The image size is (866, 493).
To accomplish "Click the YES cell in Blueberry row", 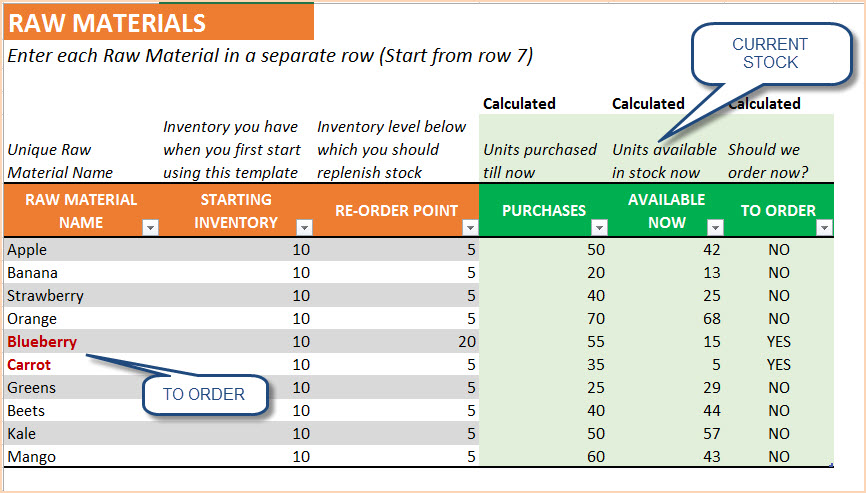I will [779, 341].
